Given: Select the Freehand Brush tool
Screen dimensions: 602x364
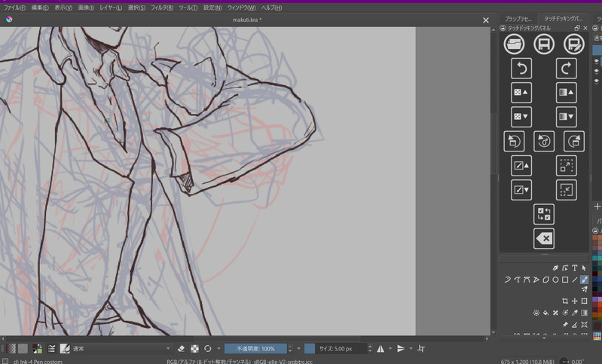Looking at the screenshot, I should pyautogui.click(x=584, y=280).
